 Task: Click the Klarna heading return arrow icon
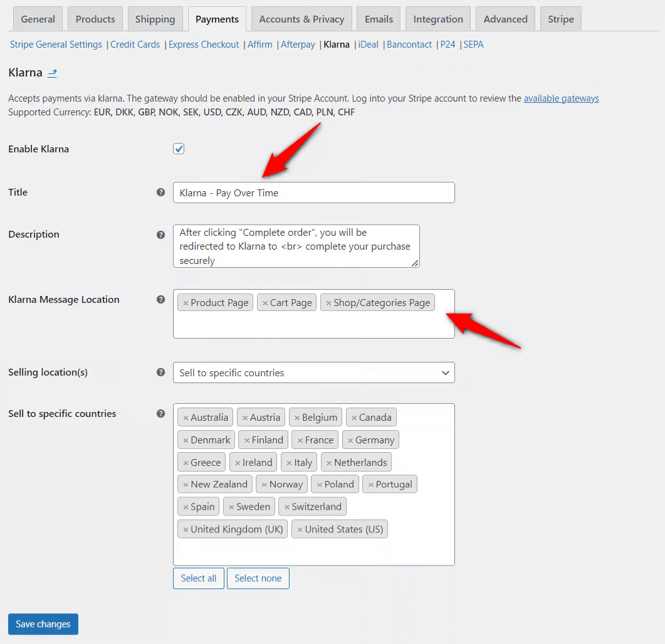pyautogui.click(x=52, y=73)
